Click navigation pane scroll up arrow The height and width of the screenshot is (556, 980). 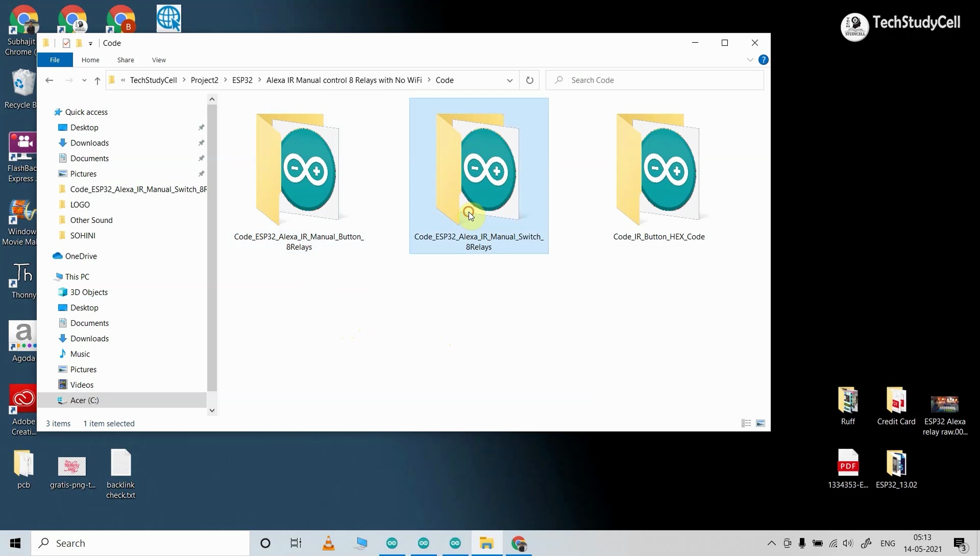point(212,99)
